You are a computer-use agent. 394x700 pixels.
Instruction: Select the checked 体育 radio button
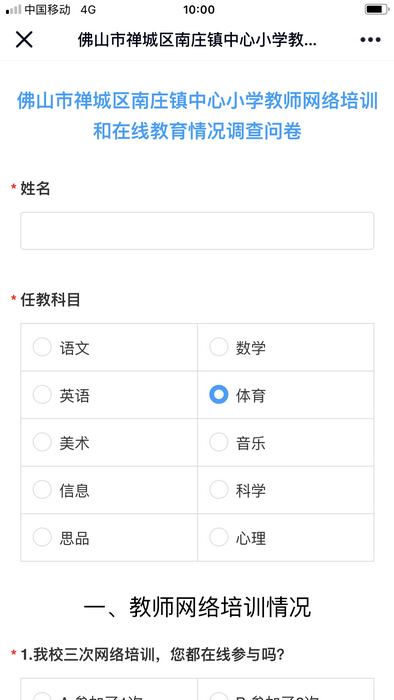pos(286,395)
